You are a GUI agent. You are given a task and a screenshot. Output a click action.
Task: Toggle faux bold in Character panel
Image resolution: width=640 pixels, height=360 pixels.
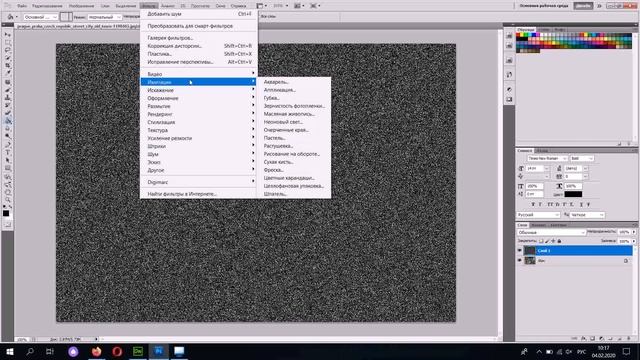point(533,204)
